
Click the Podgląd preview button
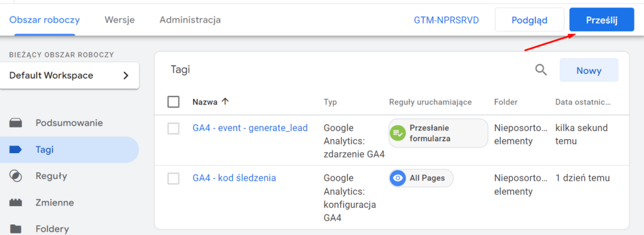tap(530, 20)
